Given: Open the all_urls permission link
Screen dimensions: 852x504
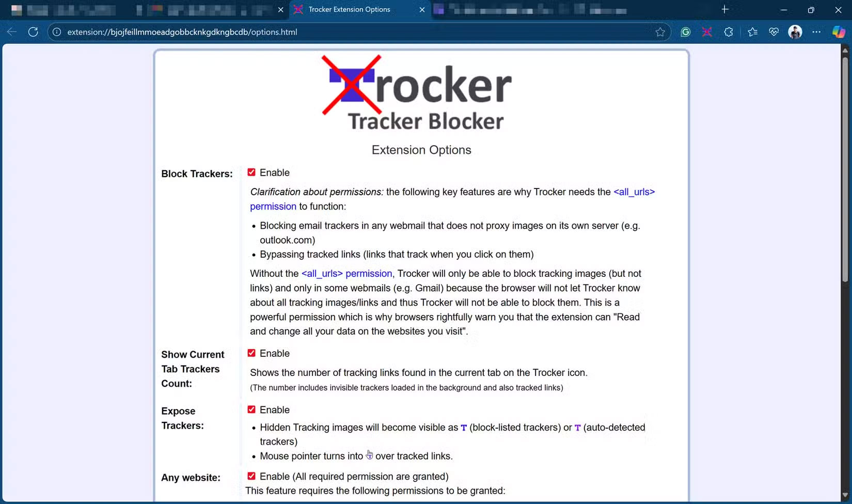Looking at the screenshot, I should pyautogui.click(x=634, y=192).
